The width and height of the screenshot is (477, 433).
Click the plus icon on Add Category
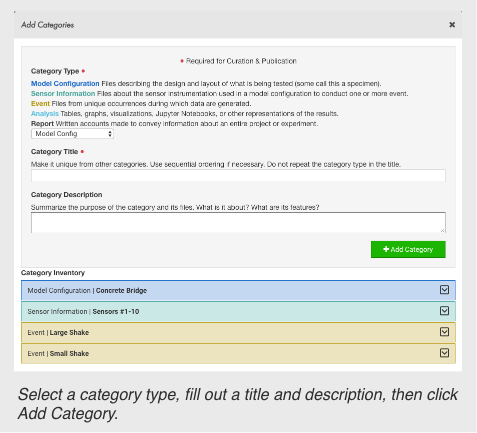pyautogui.click(x=386, y=249)
